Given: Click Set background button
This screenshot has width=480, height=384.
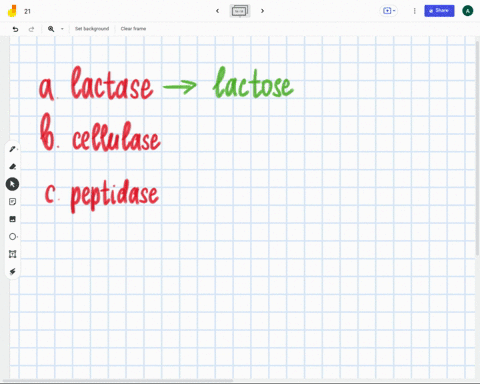Looking at the screenshot, I should pos(92,29).
